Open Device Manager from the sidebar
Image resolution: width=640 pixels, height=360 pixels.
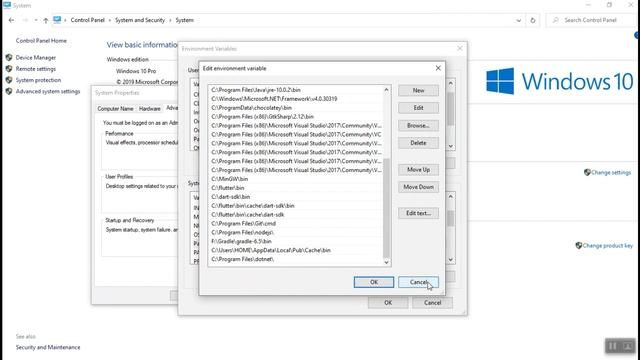[x=36, y=58]
